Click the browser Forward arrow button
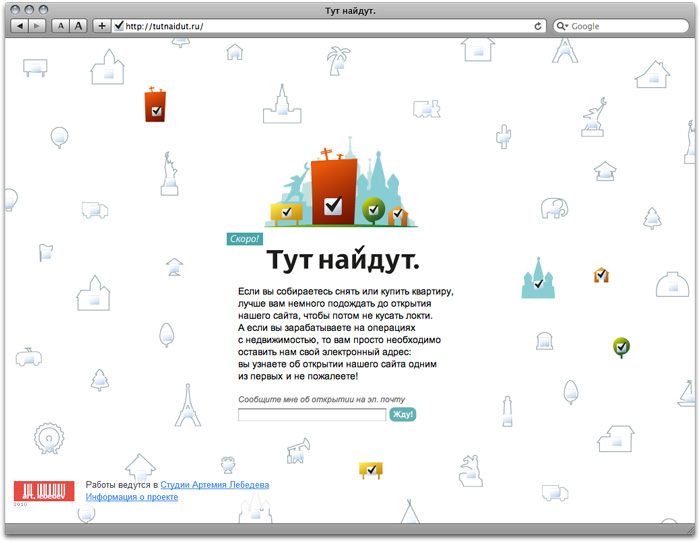Image resolution: width=700 pixels, height=542 pixels. [37, 26]
